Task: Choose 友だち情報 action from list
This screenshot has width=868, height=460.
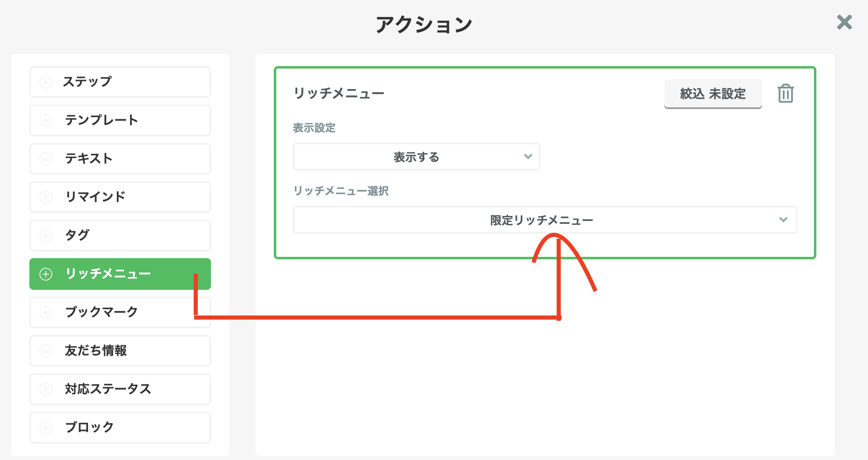Action: 120,351
